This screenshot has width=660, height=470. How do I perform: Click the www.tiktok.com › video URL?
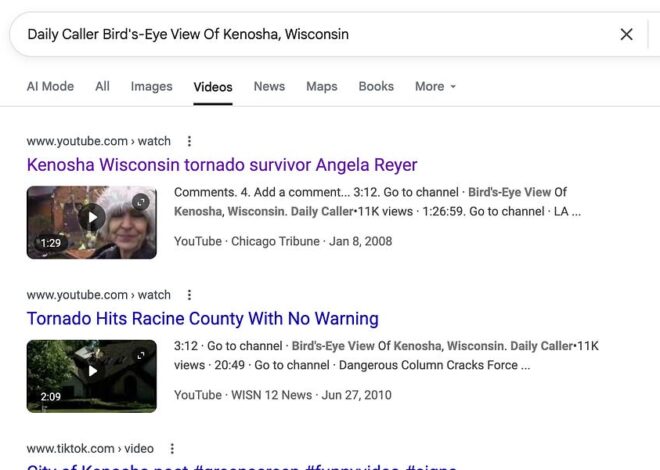coord(90,449)
